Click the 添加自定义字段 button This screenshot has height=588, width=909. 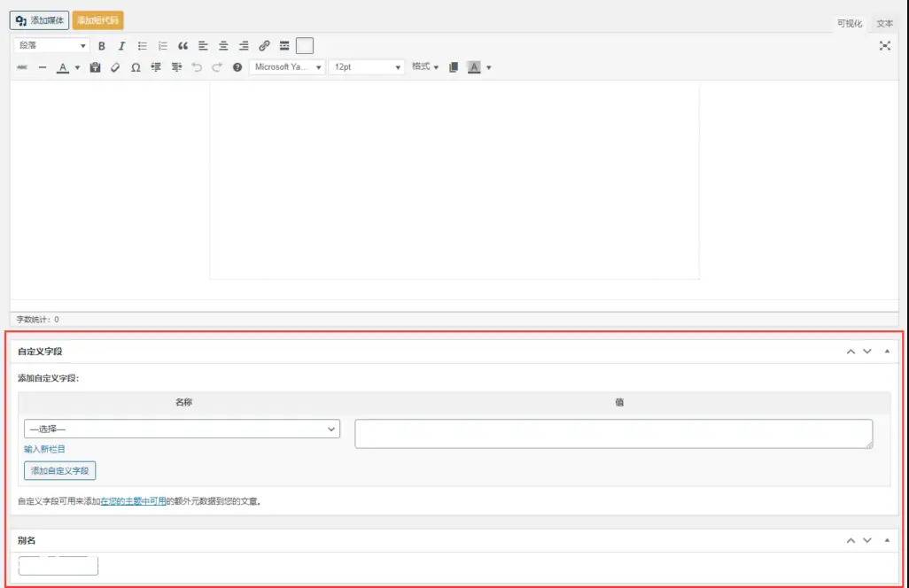(x=59, y=471)
